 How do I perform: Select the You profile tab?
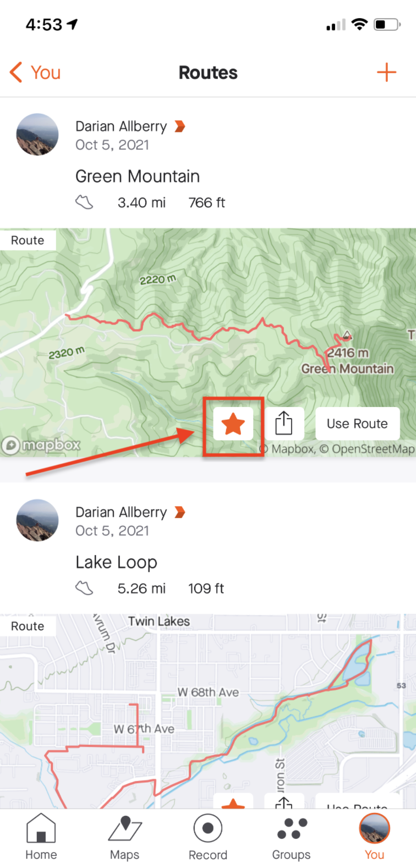375,836
